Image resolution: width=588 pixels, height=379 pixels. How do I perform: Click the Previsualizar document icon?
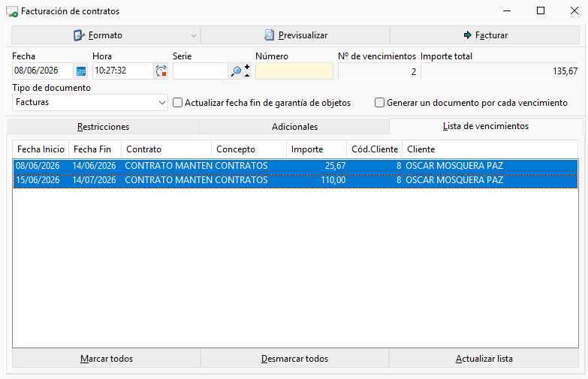coord(269,35)
